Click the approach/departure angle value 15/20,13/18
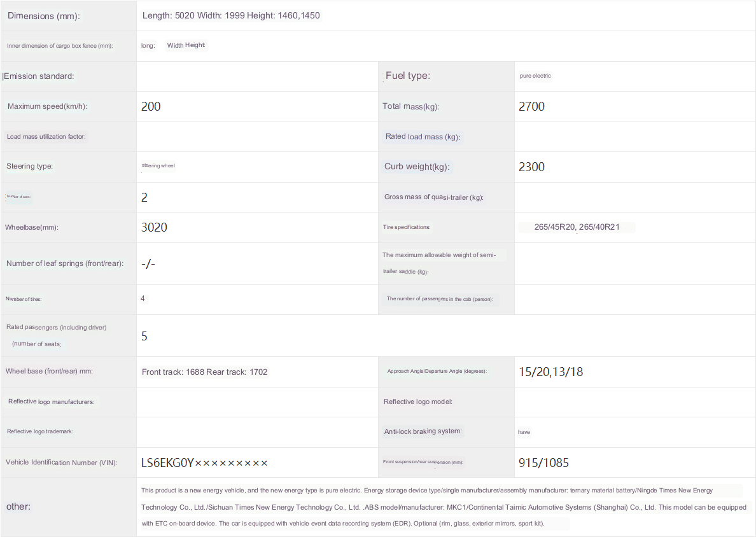756x537 pixels. point(550,372)
